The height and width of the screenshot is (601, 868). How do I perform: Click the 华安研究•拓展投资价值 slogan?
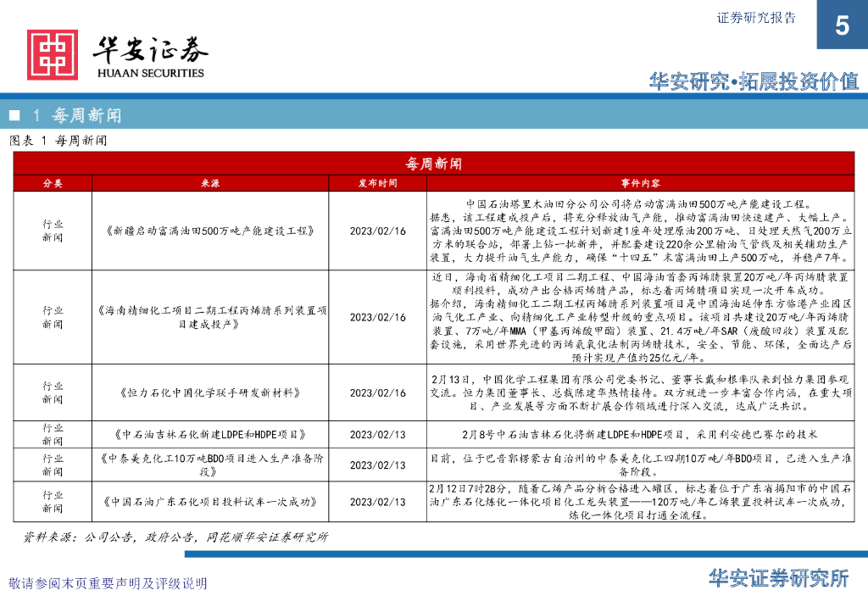[754, 81]
